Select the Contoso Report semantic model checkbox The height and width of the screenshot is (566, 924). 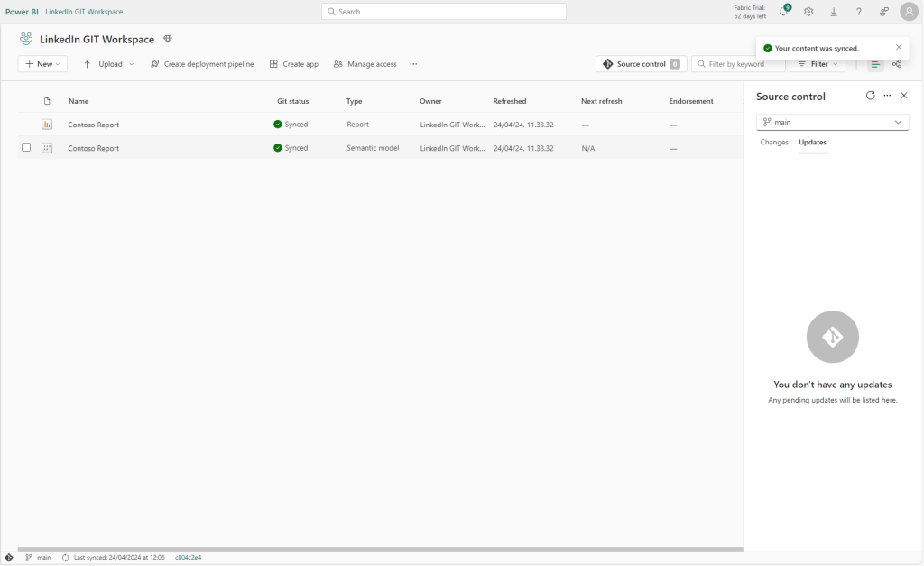click(x=26, y=148)
